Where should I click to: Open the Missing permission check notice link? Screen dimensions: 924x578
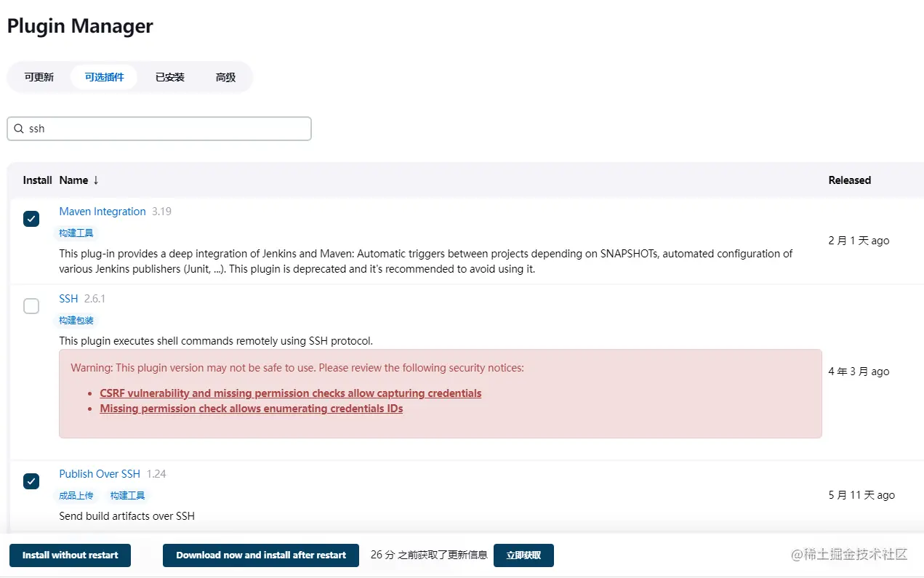[x=252, y=409]
